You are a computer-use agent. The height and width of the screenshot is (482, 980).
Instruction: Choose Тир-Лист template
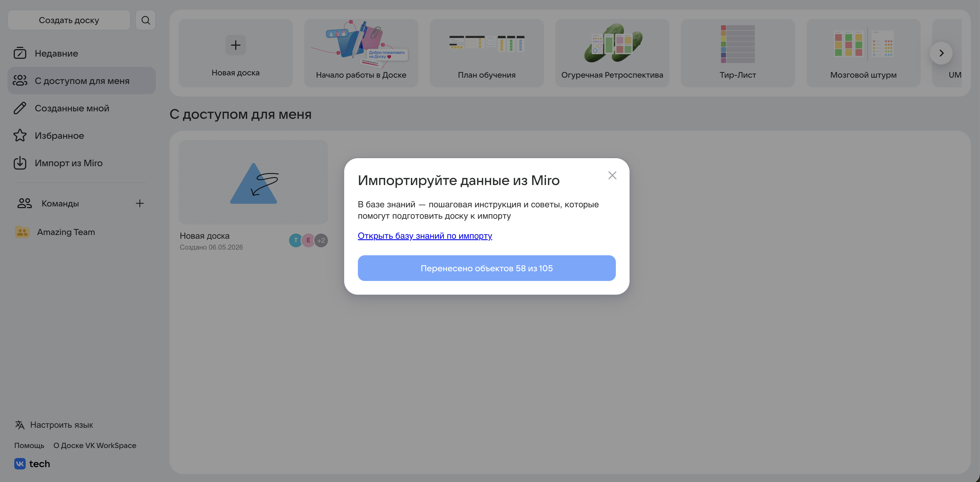pyautogui.click(x=738, y=53)
